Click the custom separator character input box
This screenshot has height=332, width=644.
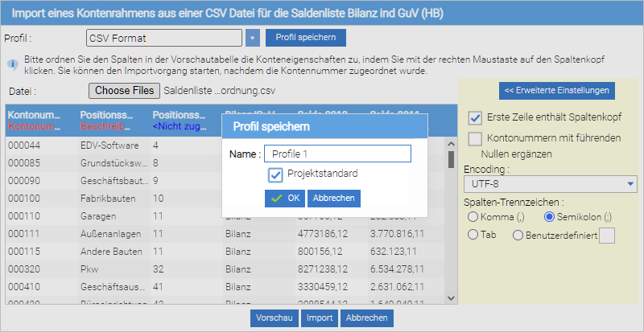click(608, 235)
